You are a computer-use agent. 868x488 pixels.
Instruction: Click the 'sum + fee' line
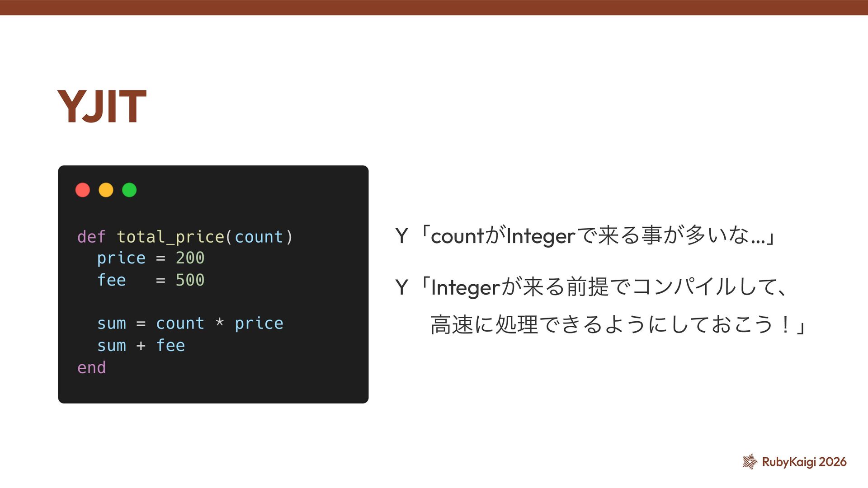point(141,346)
